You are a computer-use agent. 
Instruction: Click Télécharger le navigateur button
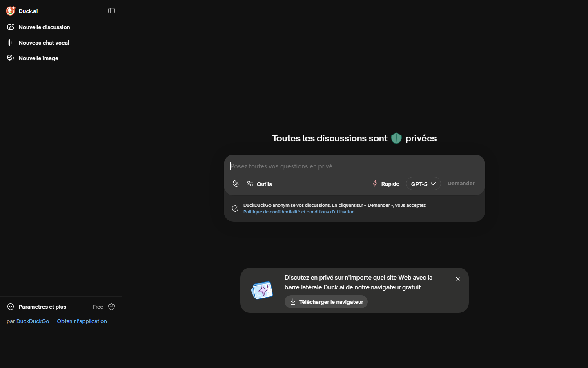point(326,302)
